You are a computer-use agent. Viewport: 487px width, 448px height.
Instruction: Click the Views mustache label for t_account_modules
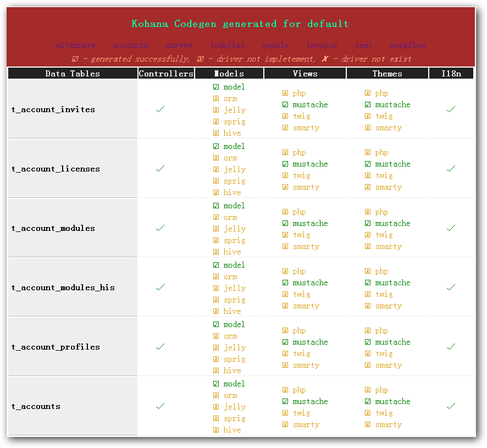(310, 223)
